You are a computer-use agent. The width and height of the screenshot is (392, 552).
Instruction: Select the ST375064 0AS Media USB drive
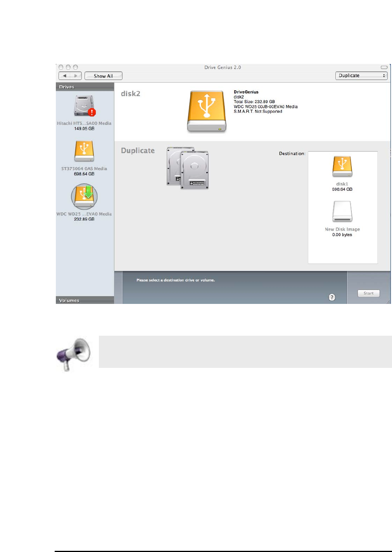(x=84, y=151)
